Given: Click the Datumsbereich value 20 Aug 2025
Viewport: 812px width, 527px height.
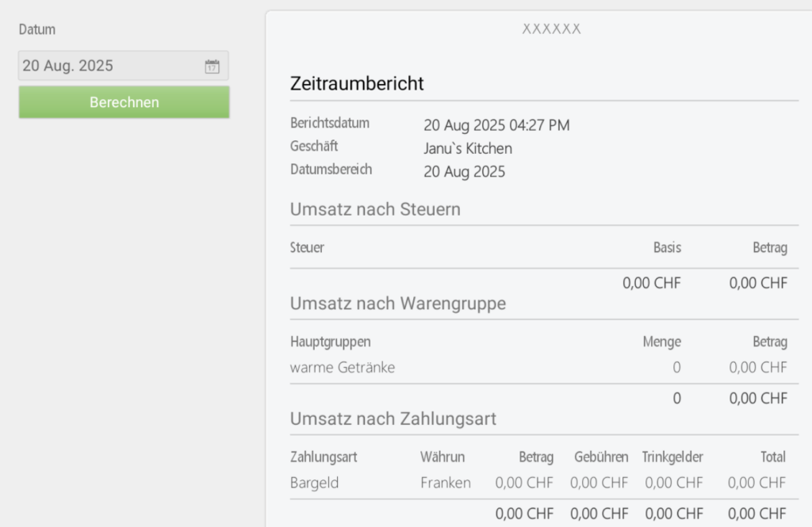Looking at the screenshot, I should [465, 172].
